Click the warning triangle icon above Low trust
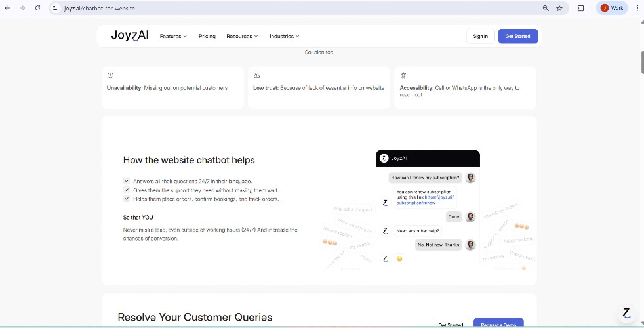The height and width of the screenshot is (328, 644). click(x=256, y=75)
